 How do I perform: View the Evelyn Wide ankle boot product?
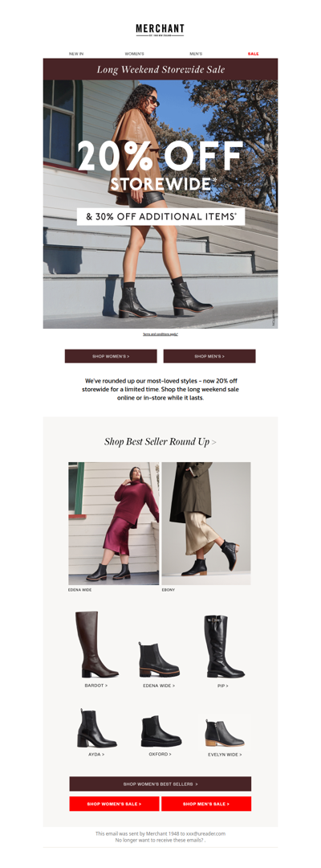coord(225,732)
